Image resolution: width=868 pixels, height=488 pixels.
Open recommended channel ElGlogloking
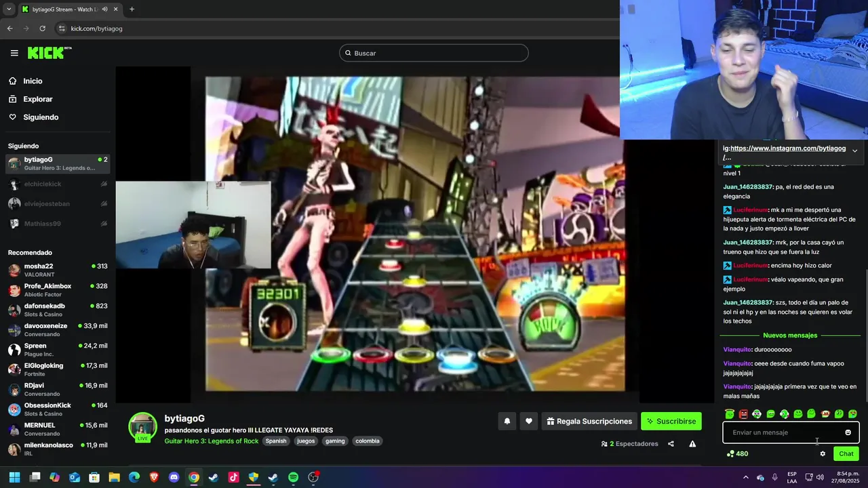[58, 369]
